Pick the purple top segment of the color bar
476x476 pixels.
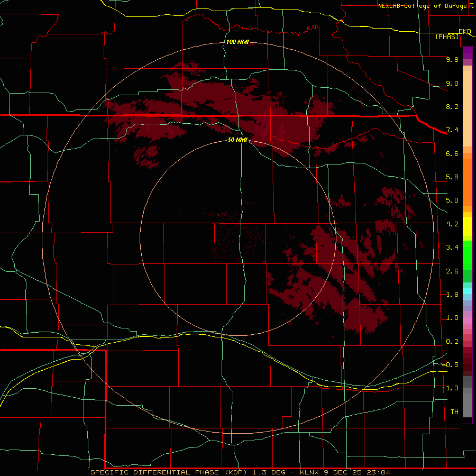[x=467, y=53]
